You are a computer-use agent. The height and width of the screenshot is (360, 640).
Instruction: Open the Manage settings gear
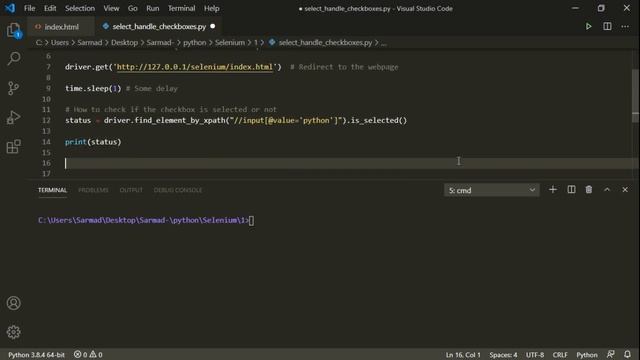[x=13, y=332]
